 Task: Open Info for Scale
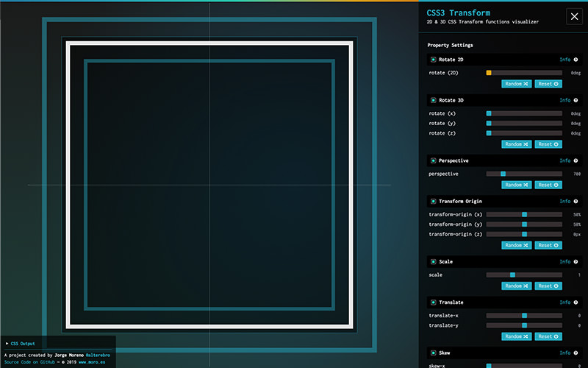coord(564,261)
